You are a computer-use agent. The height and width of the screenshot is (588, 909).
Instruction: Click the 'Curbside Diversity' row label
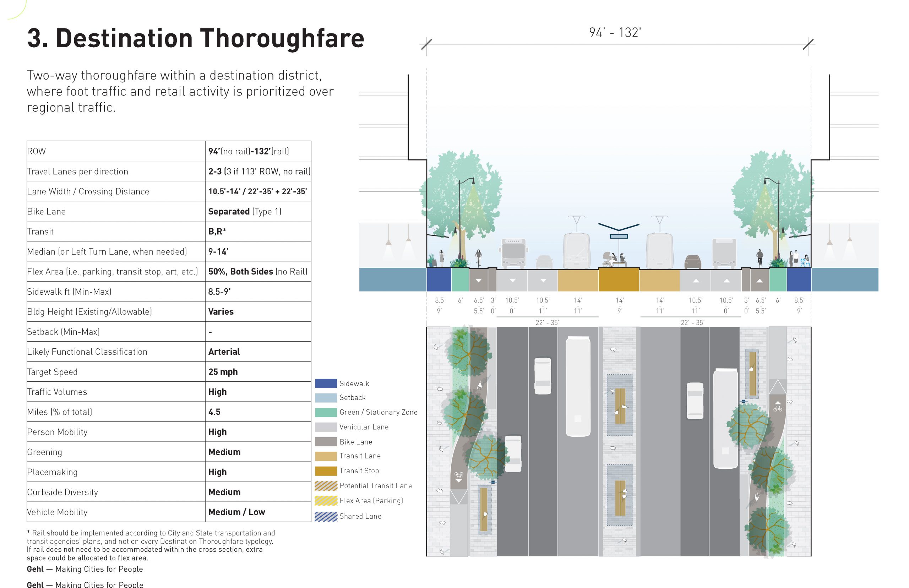[x=62, y=492]
